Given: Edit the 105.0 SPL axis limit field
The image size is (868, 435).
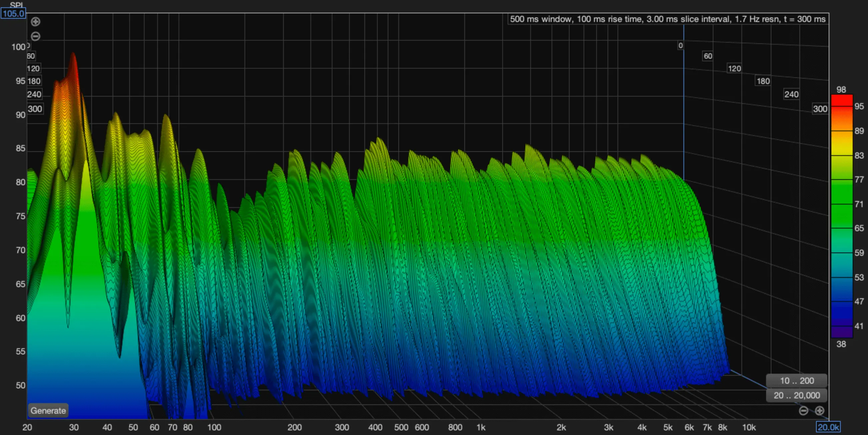Looking at the screenshot, I should [x=13, y=13].
